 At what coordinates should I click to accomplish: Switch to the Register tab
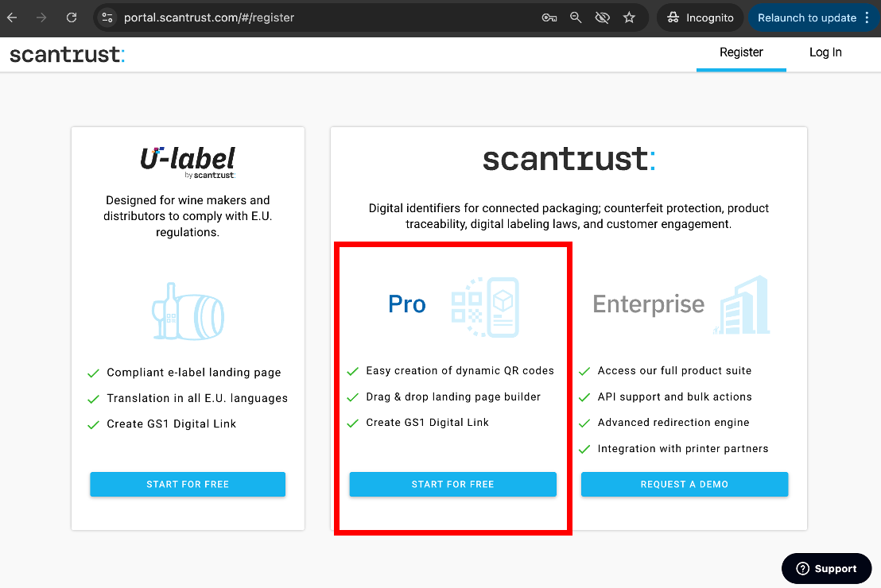[x=741, y=52]
